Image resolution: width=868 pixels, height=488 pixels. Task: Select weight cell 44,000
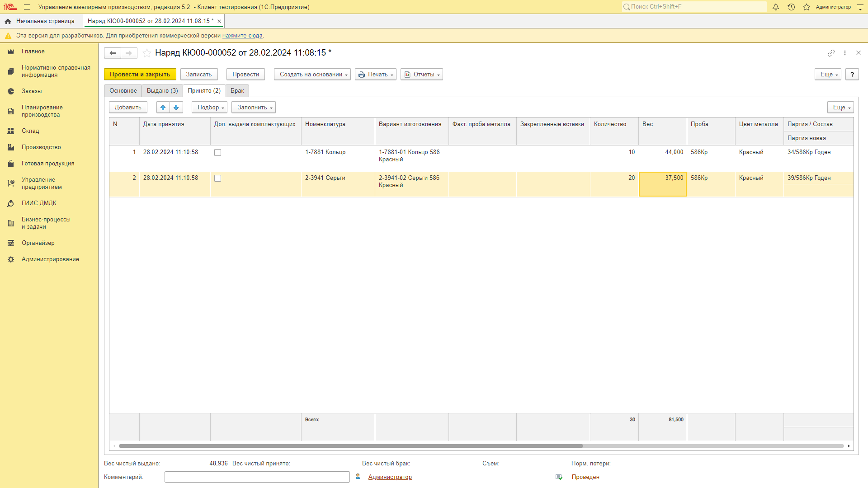point(662,158)
